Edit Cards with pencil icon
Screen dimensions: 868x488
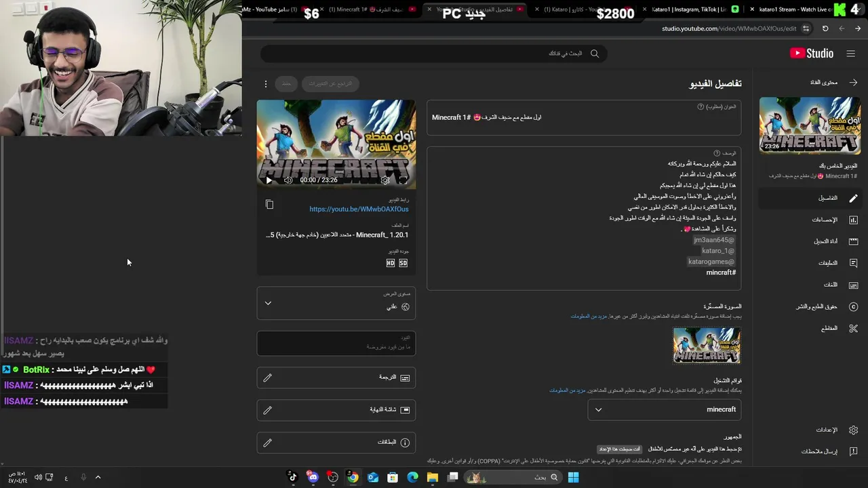point(267,443)
